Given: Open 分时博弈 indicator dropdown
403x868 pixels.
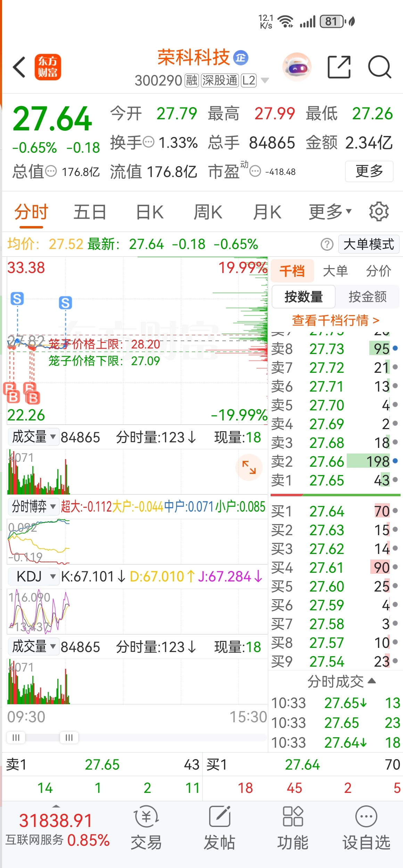Looking at the screenshot, I should click(x=33, y=506).
